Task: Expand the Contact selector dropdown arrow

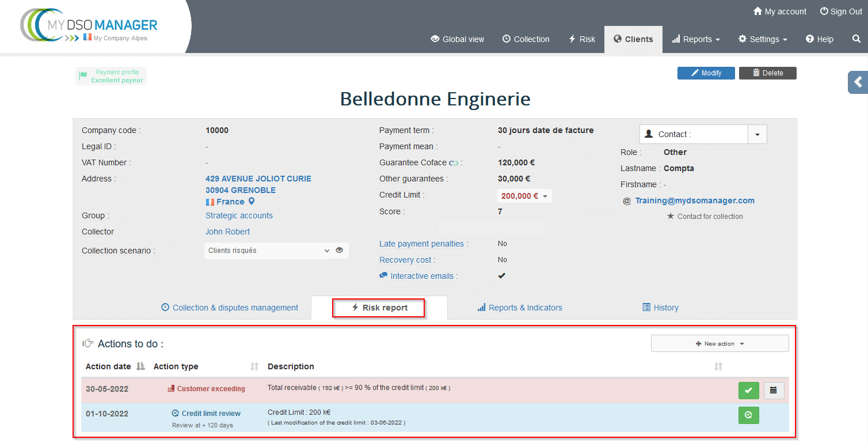Action: coord(757,134)
